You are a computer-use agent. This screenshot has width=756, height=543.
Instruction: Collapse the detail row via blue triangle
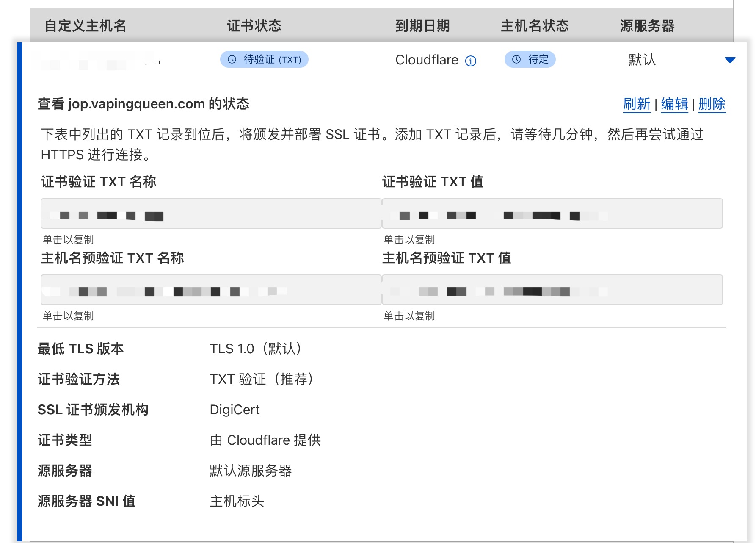[x=730, y=60]
